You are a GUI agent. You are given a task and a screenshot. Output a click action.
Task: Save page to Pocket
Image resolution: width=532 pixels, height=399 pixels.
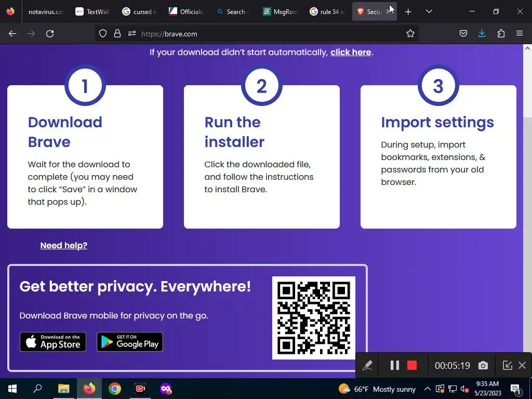pos(463,34)
